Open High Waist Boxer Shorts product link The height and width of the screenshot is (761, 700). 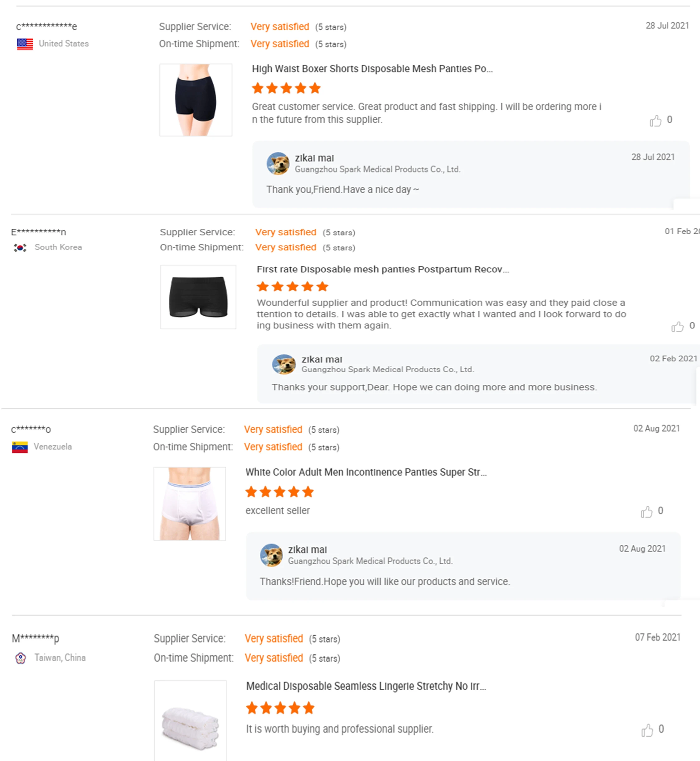click(x=372, y=69)
